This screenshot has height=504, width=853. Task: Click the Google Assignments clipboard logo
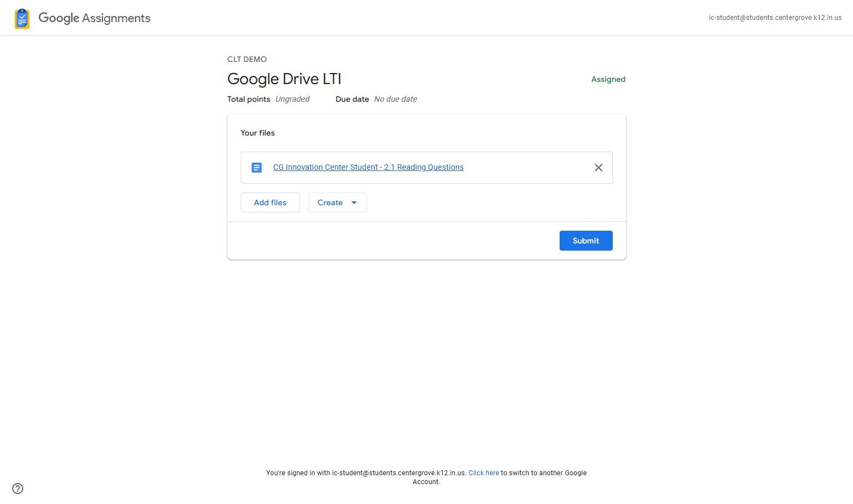(22, 18)
